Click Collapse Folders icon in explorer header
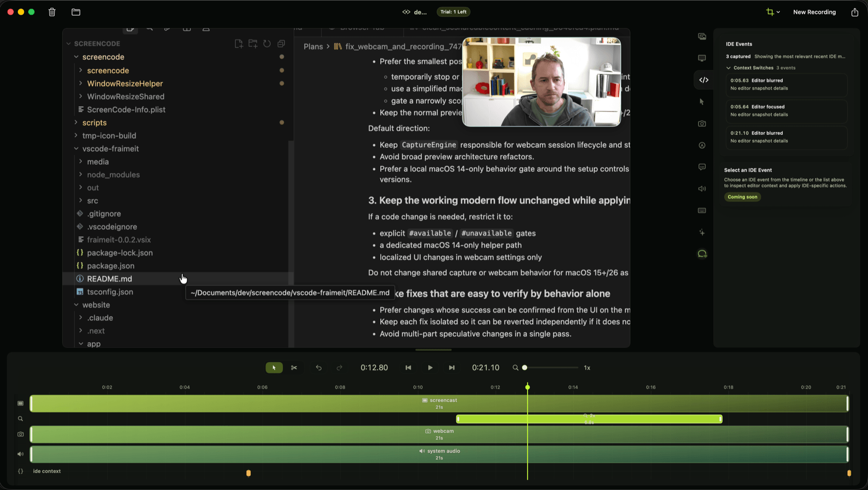This screenshot has width=868, height=490. coord(281,44)
